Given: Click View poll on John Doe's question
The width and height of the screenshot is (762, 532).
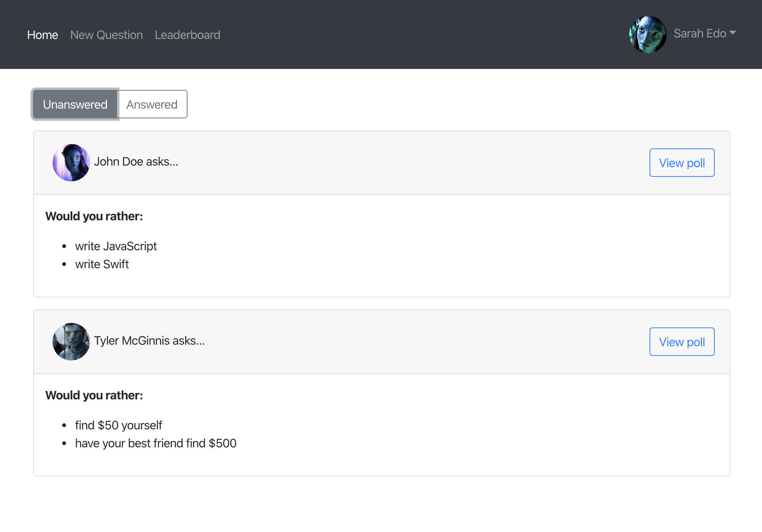Looking at the screenshot, I should click(682, 163).
